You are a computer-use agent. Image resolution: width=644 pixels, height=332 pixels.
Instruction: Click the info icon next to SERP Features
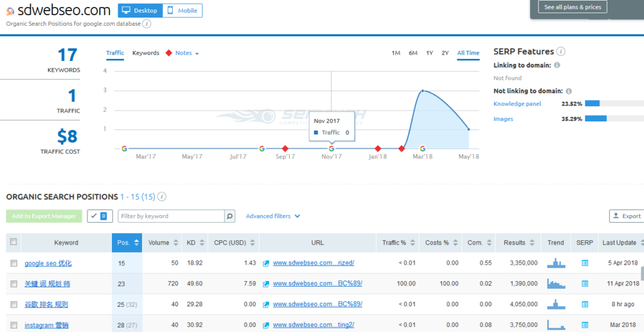pos(561,52)
